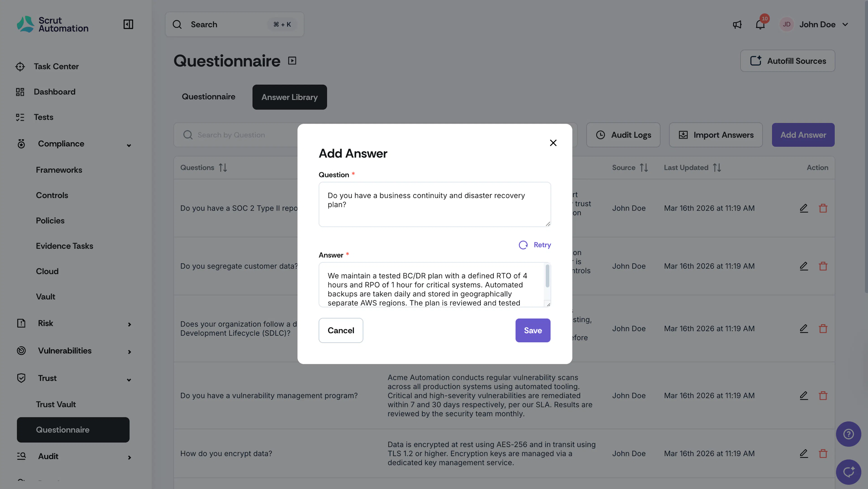This screenshot has width=868, height=489.
Task: Cancel adding the answer
Action: tap(341, 330)
